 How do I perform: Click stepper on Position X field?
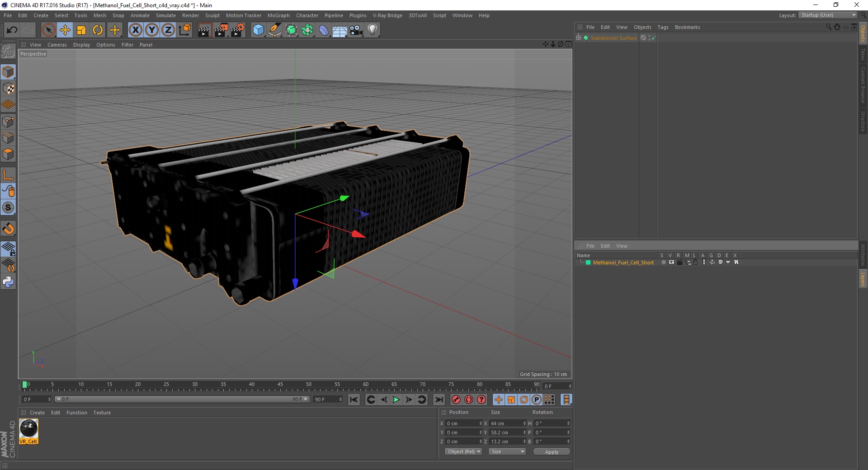[x=481, y=423]
